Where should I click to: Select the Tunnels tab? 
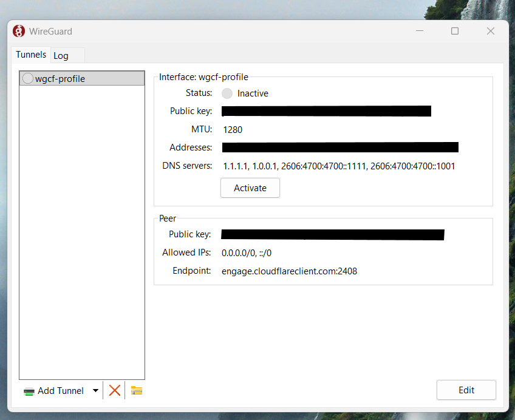[31, 55]
